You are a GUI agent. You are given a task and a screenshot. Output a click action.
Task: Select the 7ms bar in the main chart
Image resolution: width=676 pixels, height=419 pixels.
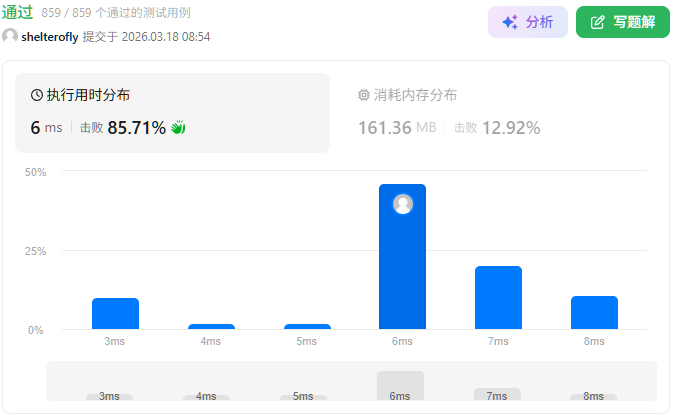coord(498,297)
